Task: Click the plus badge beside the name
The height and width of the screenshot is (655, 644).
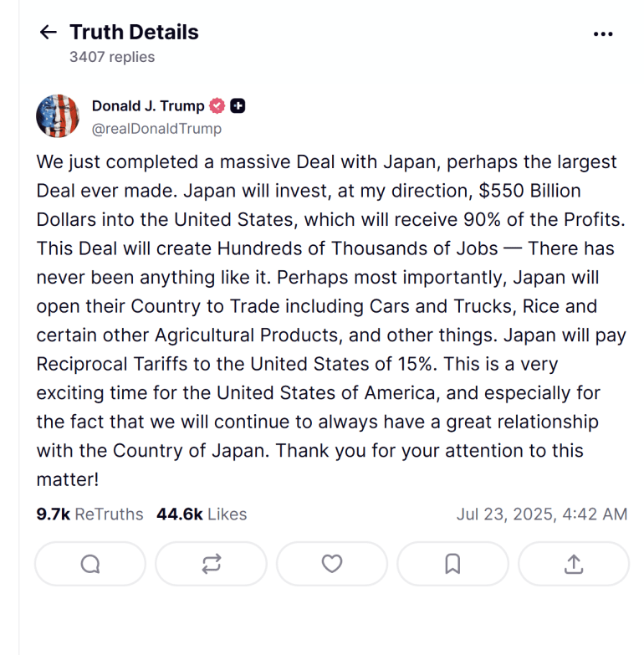Action: (238, 106)
